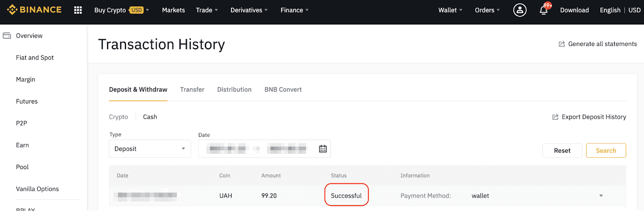Change language via English link

[610, 10]
